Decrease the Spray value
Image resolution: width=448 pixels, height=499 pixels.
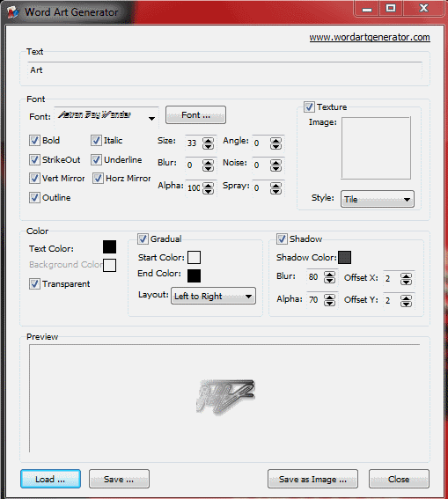(275, 191)
